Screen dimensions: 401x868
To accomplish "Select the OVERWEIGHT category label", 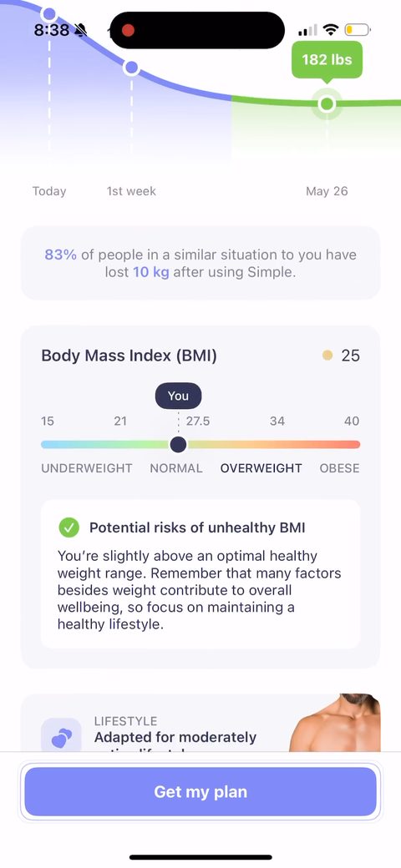I will tap(261, 468).
